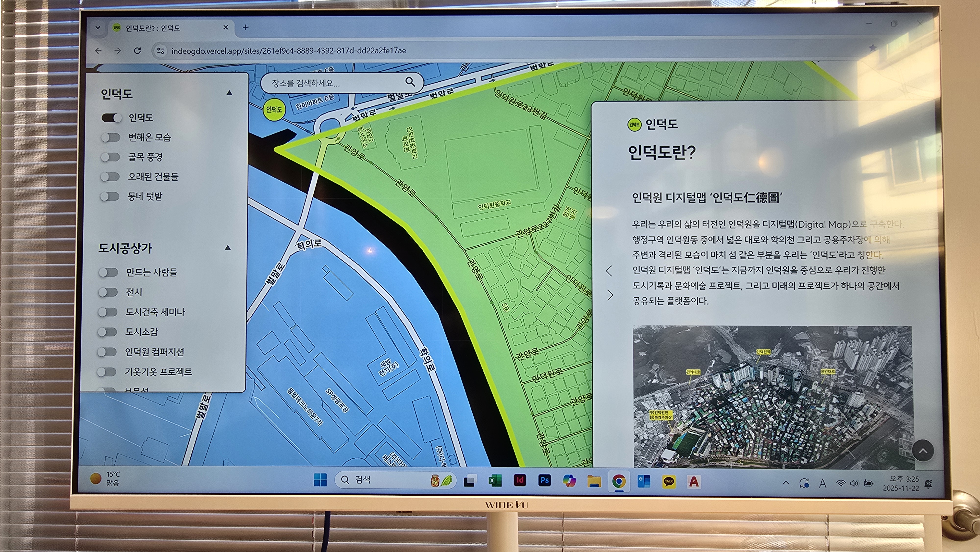Turn off the 인덕도 layer toggle
The height and width of the screenshot is (552, 980).
pos(111,118)
